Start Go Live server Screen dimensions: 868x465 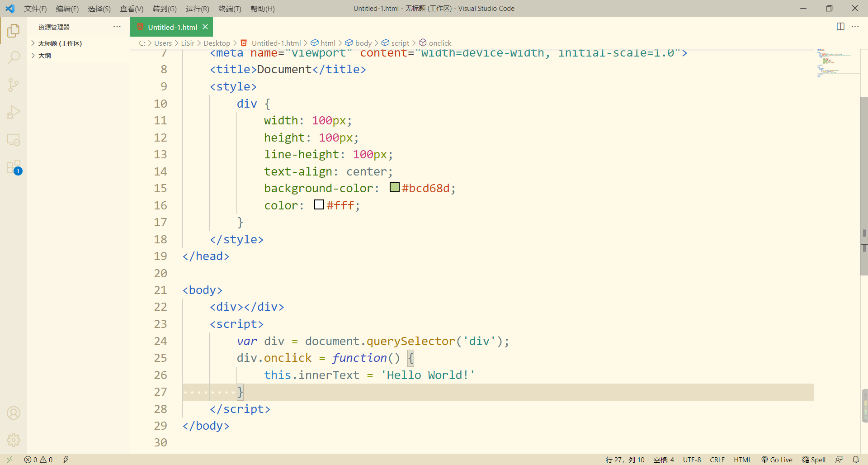click(x=777, y=460)
